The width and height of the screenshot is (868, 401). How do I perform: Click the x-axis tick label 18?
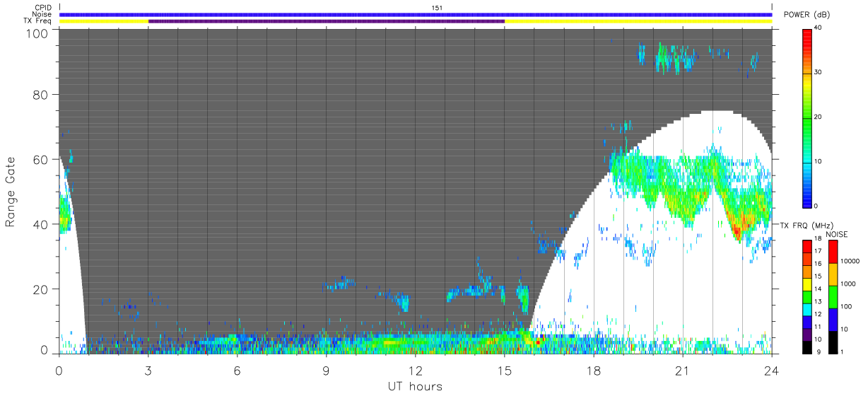pos(594,370)
